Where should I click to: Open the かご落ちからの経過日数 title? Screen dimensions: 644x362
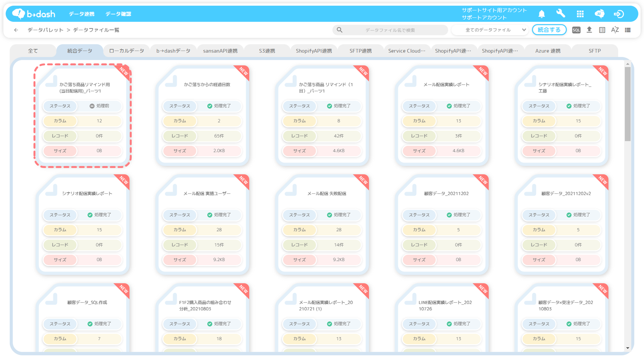[207, 85]
